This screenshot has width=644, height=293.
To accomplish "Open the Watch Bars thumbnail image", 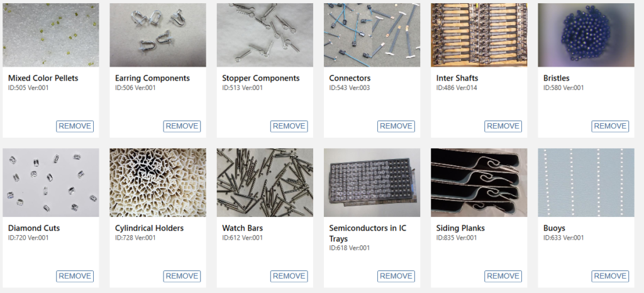I will click(265, 182).
